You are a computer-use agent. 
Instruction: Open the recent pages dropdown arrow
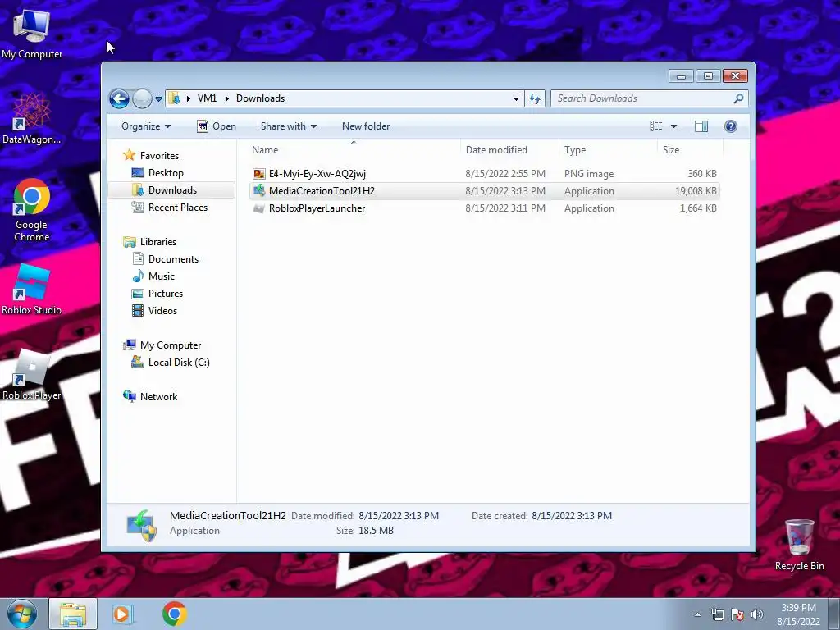pyautogui.click(x=158, y=99)
